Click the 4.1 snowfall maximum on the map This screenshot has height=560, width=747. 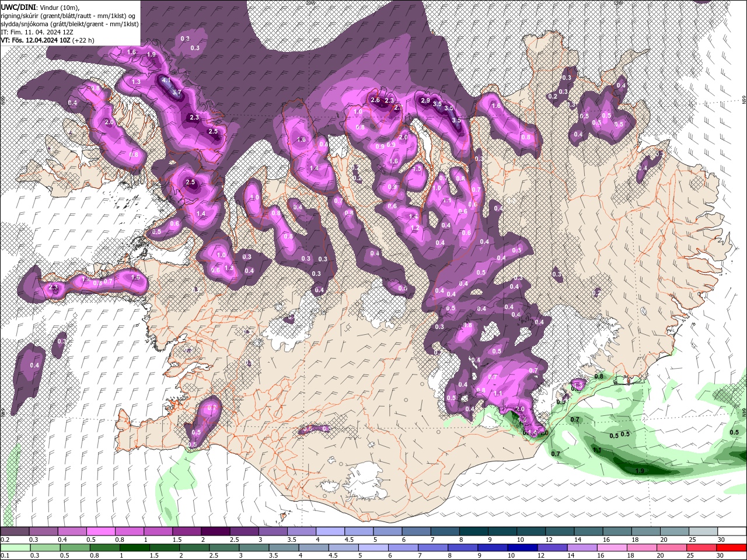tap(166, 80)
